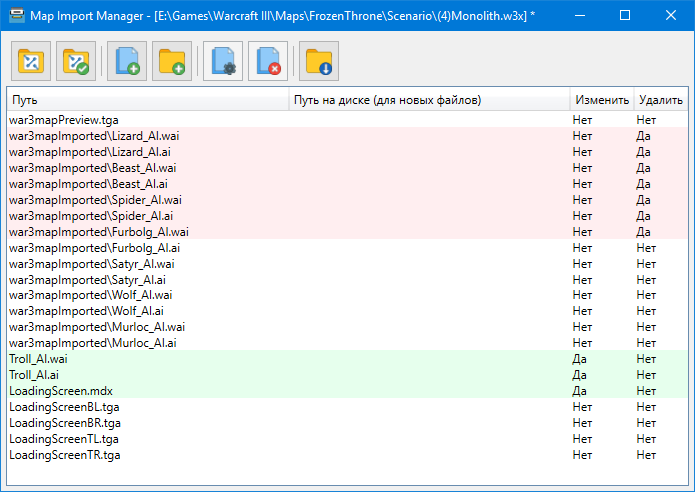Click Изменить value Нет for war3mapPreview.tga
The height and width of the screenshot is (492, 695).
[582, 120]
